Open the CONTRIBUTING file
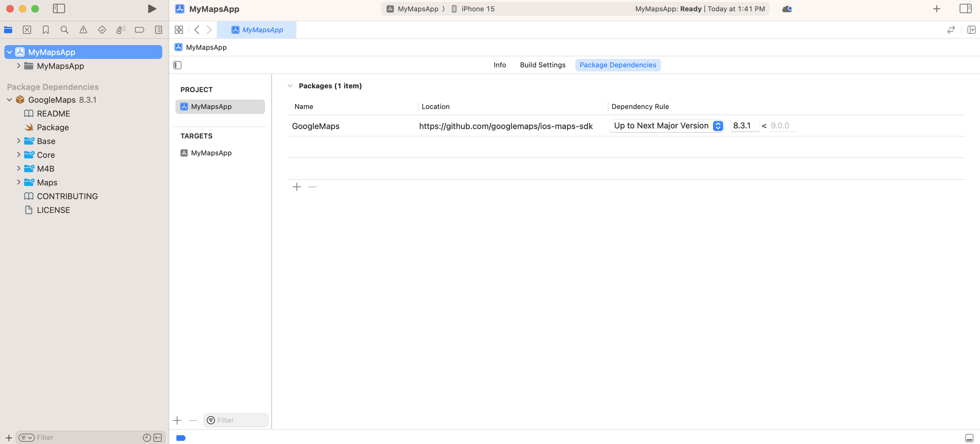 click(x=67, y=196)
